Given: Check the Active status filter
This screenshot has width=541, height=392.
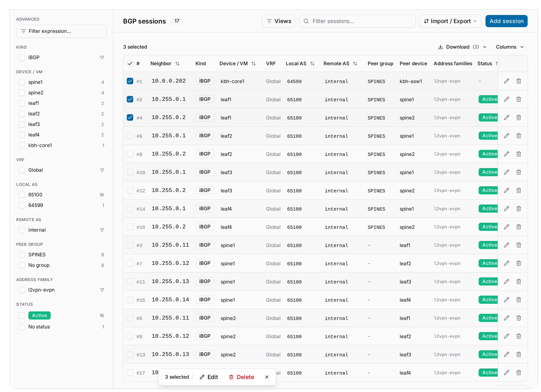Looking at the screenshot, I should [22, 316].
